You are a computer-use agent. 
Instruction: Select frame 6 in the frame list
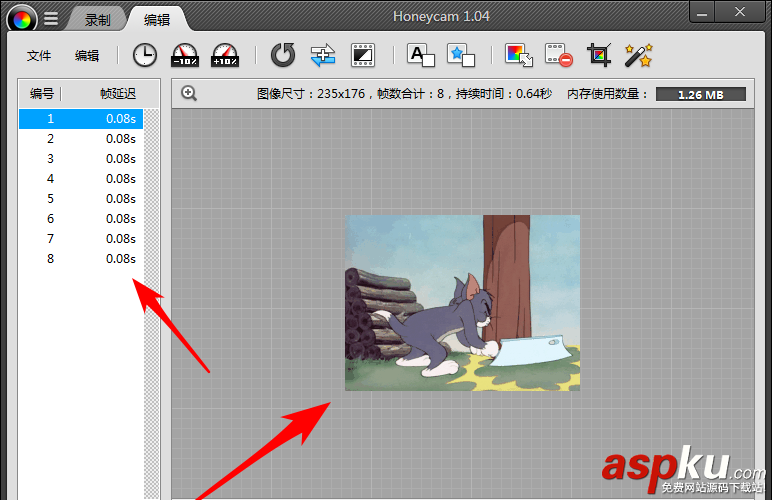tap(81, 219)
